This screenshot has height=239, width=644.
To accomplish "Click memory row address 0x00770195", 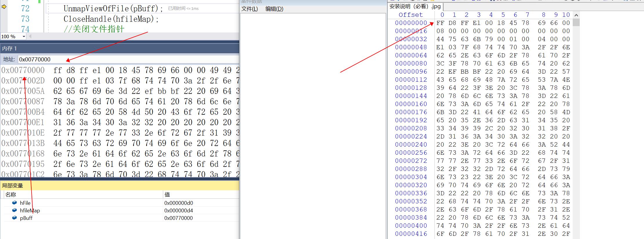I will [x=23, y=164].
